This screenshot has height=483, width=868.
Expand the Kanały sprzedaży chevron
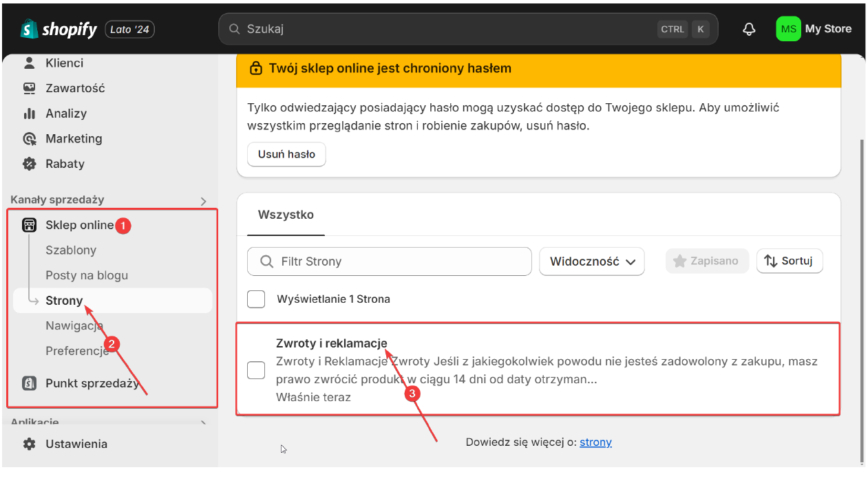click(x=203, y=201)
